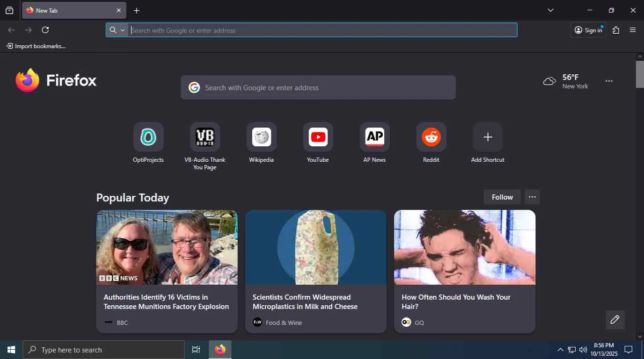Viewport: 644px width, 359px height.
Task: Click the BBC source label
Action: pos(122,323)
